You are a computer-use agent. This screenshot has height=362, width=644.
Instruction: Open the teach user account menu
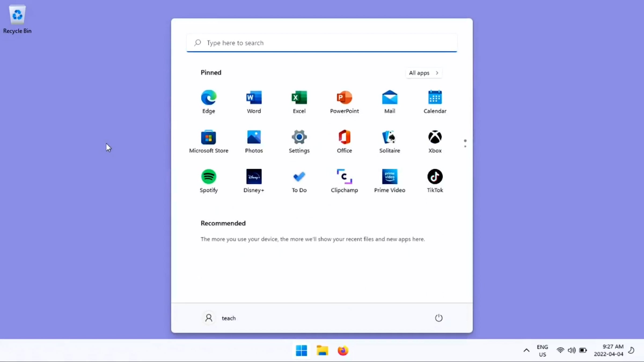(x=220, y=318)
